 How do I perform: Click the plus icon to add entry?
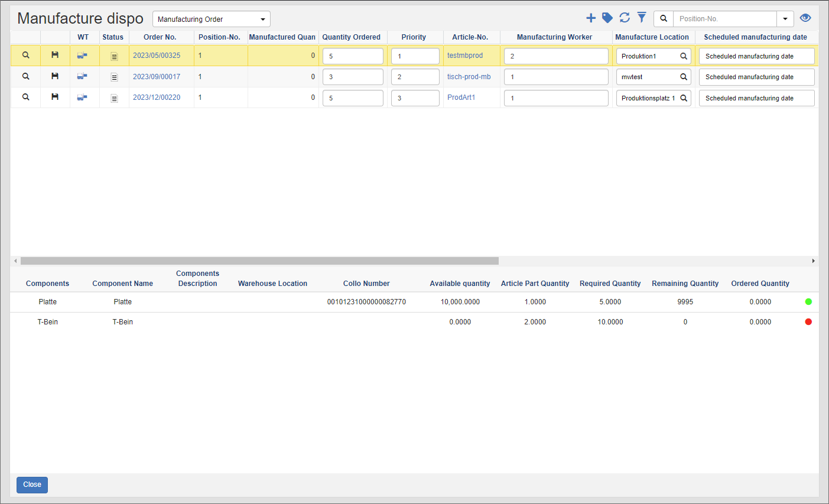(x=590, y=18)
